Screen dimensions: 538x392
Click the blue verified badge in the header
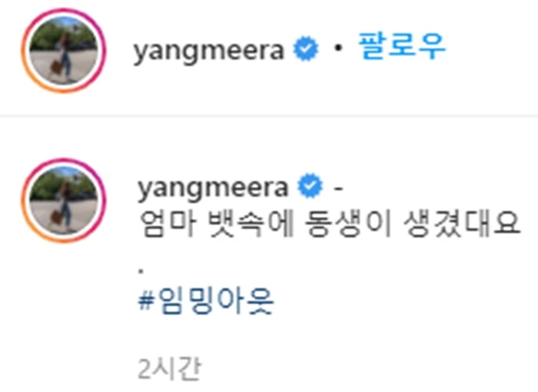tap(306, 48)
